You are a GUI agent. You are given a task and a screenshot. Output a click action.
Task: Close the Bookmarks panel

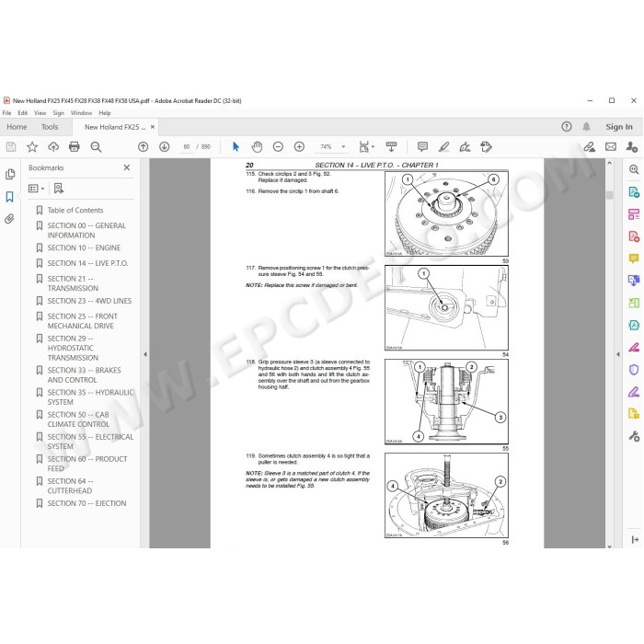[127, 167]
